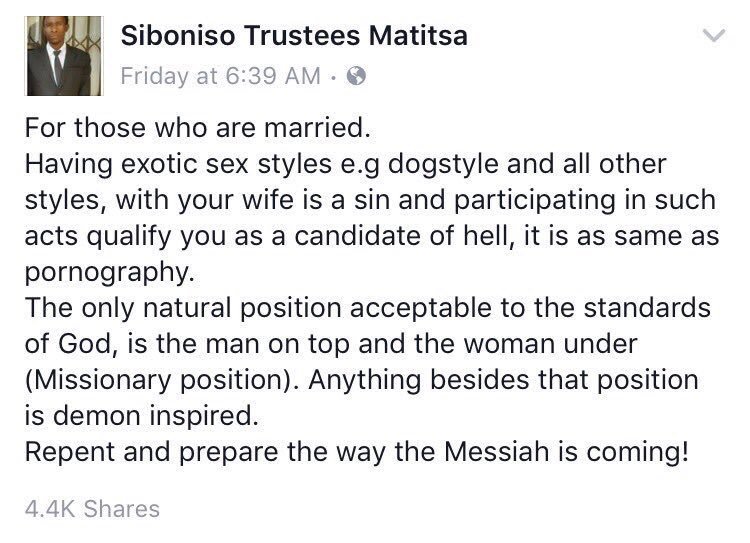Click the "acts qualify you as a candidate" line
The height and width of the screenshot is (543, 750).
coord(372,236)
